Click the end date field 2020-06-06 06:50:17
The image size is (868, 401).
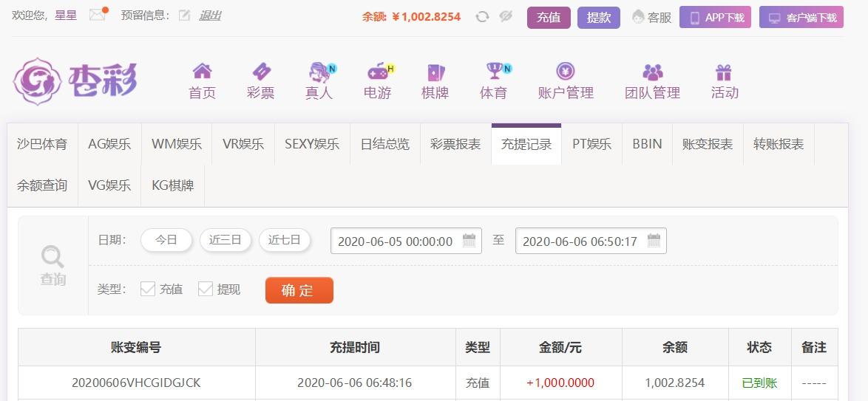(x=591, y=241)
